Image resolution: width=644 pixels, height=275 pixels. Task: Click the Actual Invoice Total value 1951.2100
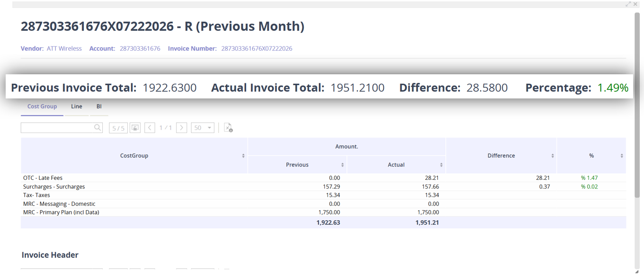pos(357,88)
